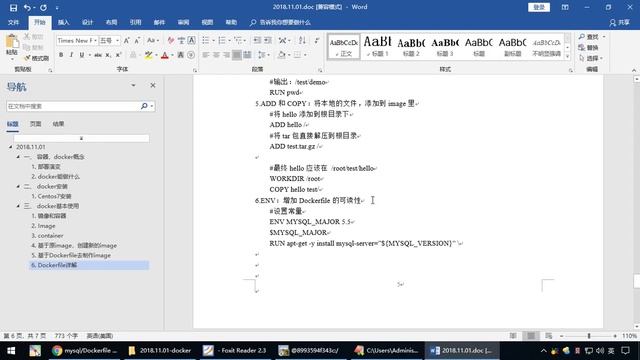Click the Decrease Font Size icon
Image resolution: width=640 pixels, height=360 pixels.
137,40
